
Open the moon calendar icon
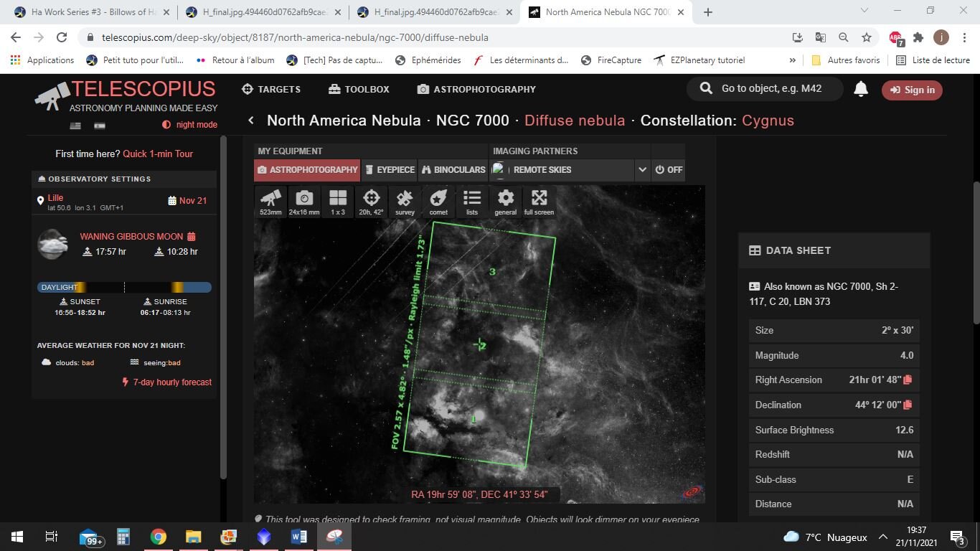192,236
